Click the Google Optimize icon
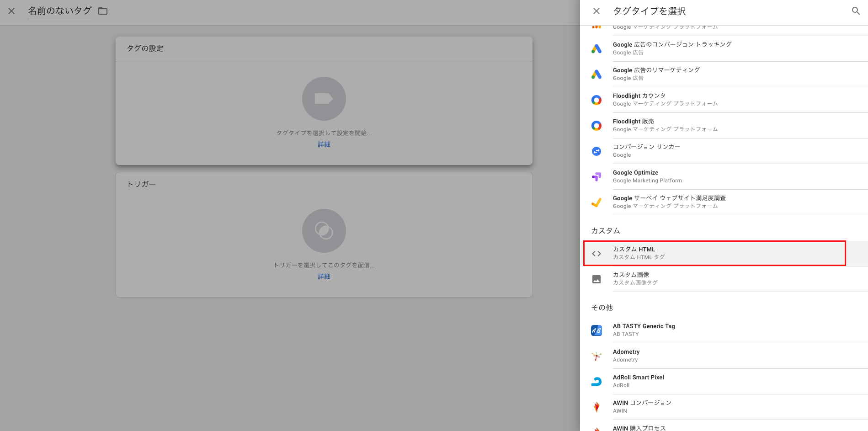 (596, 176)
